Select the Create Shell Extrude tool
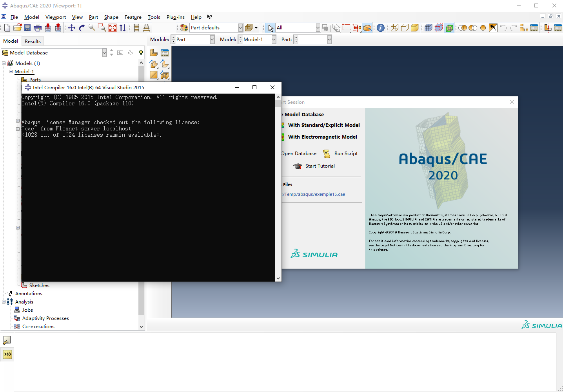This screenshot has height=392, width=563. (165, 64)
